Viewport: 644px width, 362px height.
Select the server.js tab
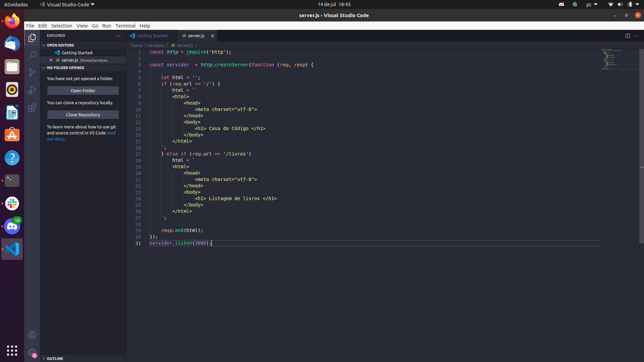tap(196, 35)
